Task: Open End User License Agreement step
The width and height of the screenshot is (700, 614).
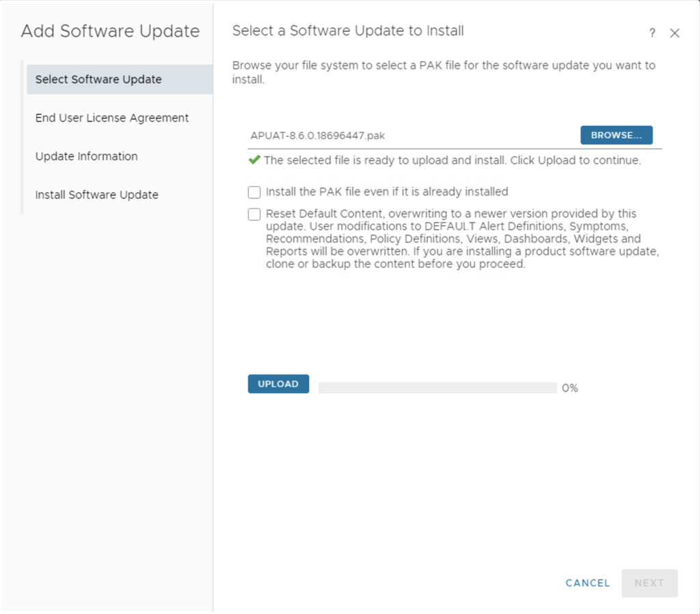Action: (x=112, y=118)
